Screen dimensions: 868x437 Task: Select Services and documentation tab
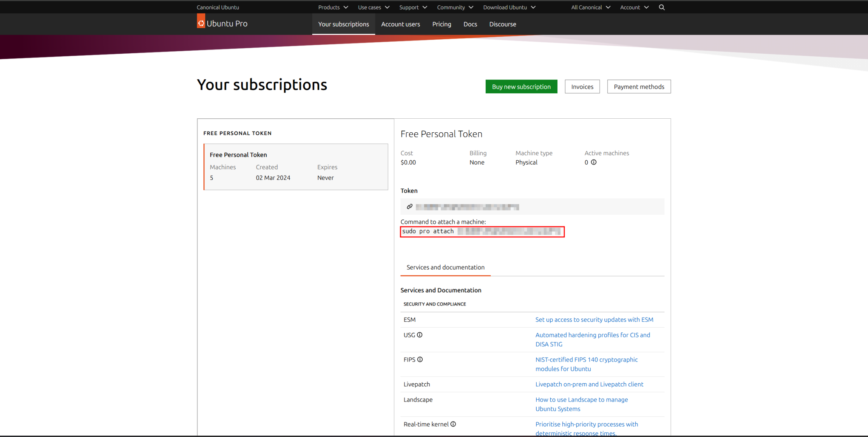pos(445,267)
